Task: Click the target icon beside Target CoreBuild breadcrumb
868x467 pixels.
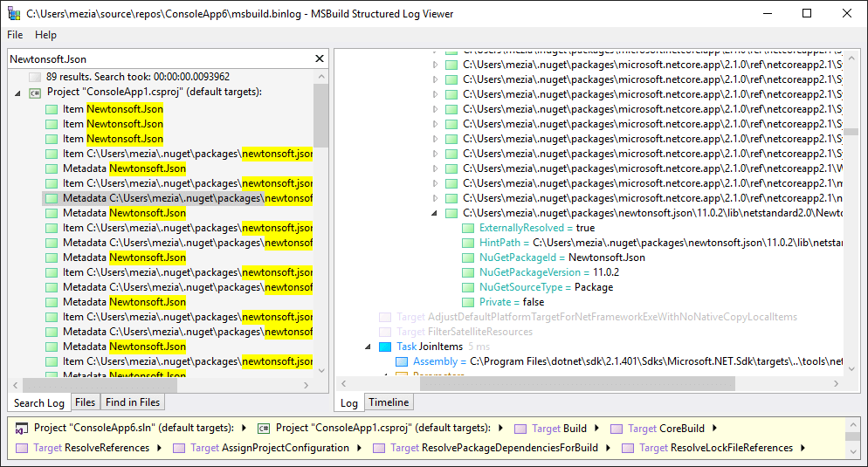Action: [617, 429]
